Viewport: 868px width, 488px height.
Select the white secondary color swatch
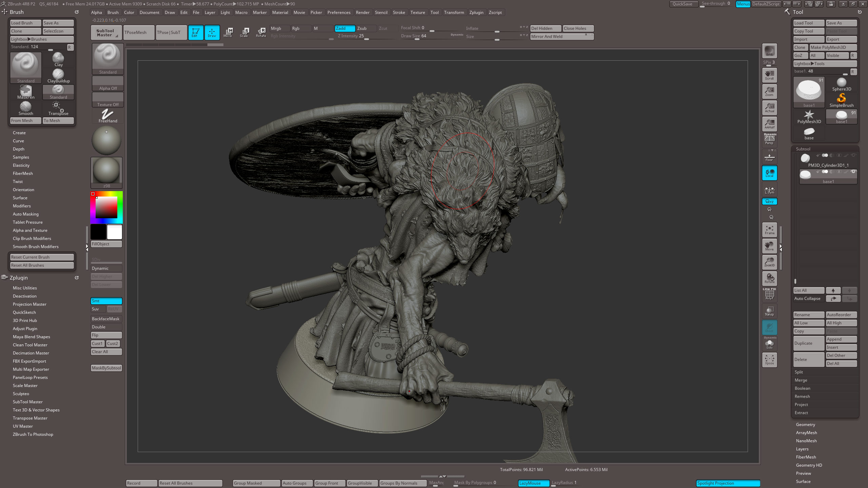click(x=115, y=232)
